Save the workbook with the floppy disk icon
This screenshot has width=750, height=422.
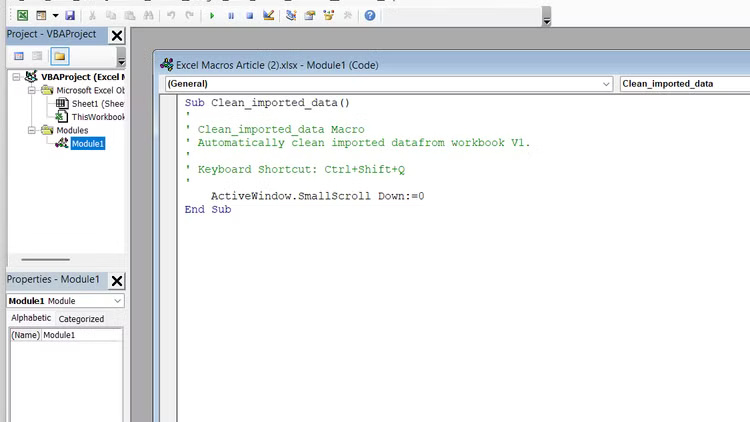tap(69, 16)
